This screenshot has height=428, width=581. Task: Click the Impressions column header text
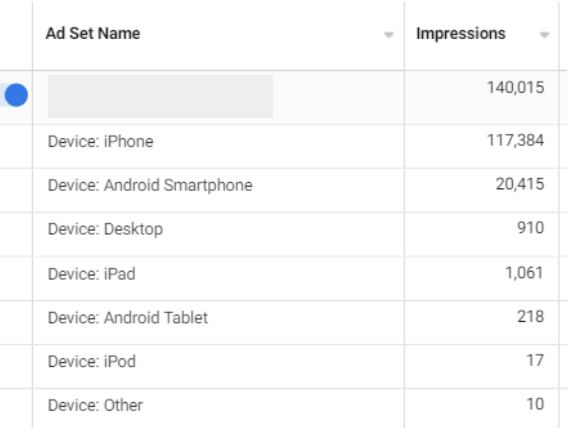click(x=461, y=33)
